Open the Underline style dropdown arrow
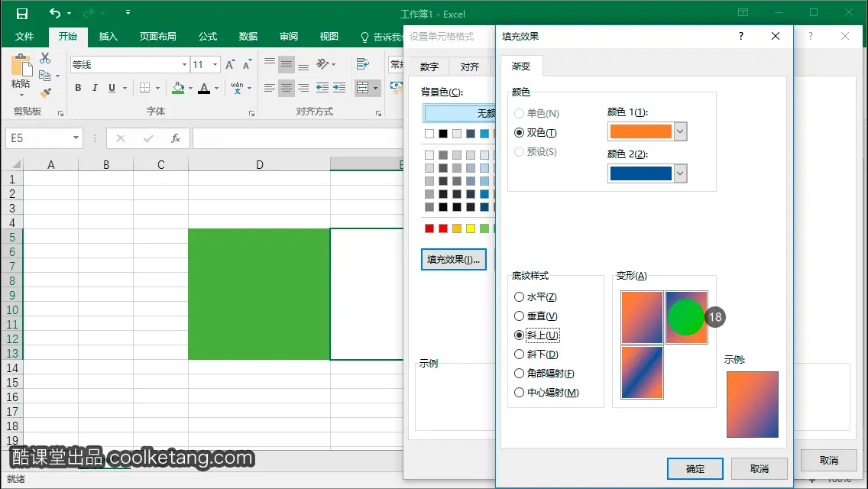The image size is (868, 489). [x=125, y=88]
